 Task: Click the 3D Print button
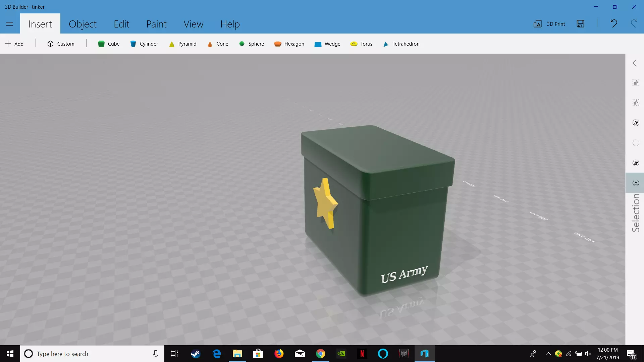tap(549, 24)
